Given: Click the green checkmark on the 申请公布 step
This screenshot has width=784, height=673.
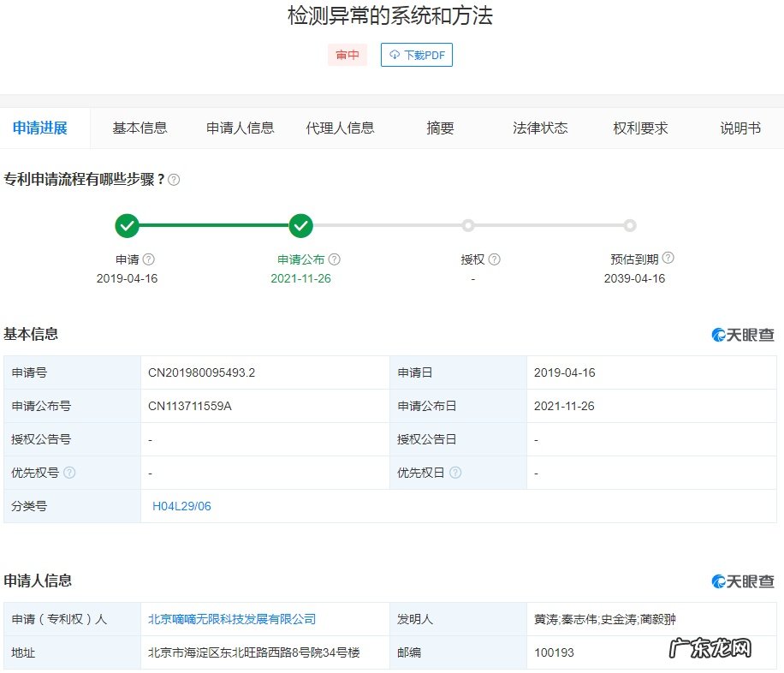Looking at the screenshot, I should click(300, 226).
